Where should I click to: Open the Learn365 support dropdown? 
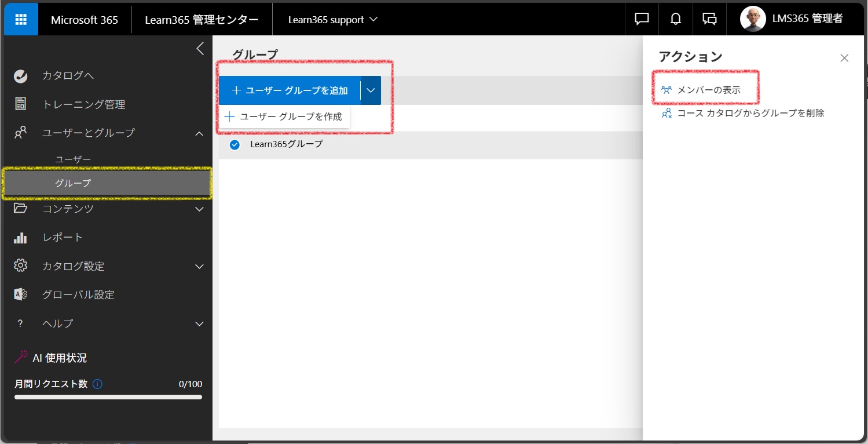click(x=333, y=19)
